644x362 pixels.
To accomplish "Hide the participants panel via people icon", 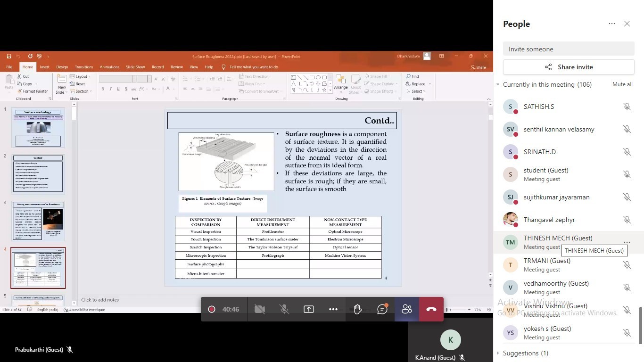I will click(x=406, y=309).
